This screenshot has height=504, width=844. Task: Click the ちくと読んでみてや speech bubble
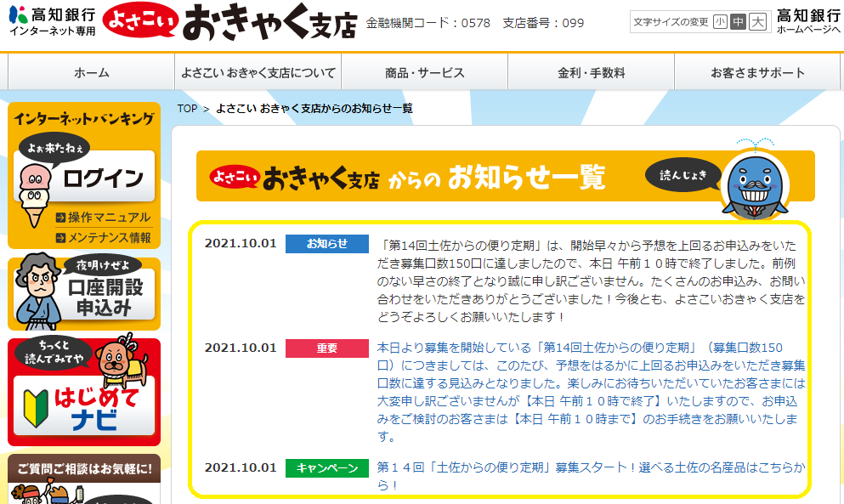[x=54, y=352]
